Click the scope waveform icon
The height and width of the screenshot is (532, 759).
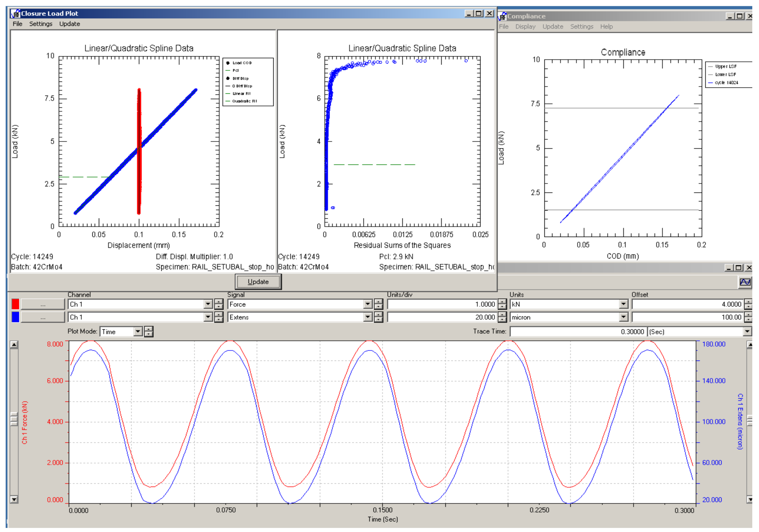[744, 282]
